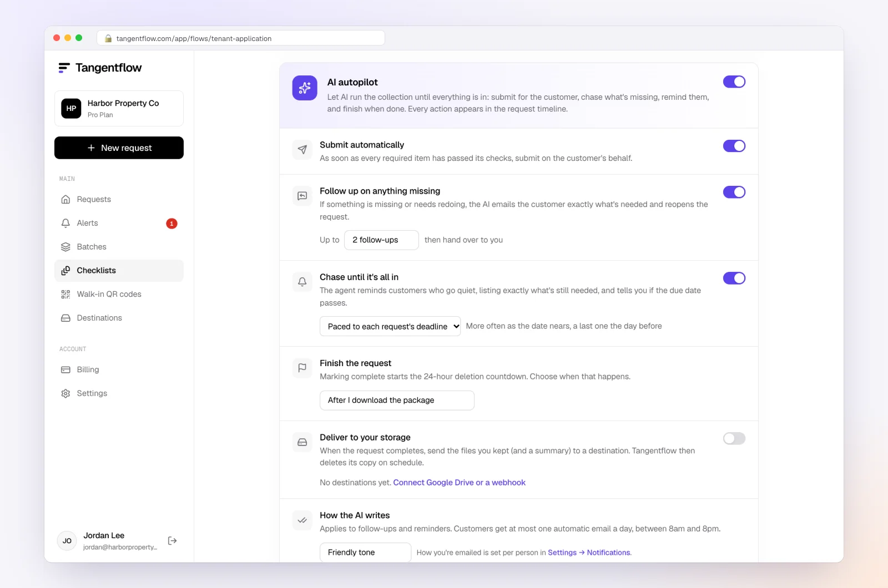Open the Friendly tone dropdown
888x588 pixels.
(365, 552)
